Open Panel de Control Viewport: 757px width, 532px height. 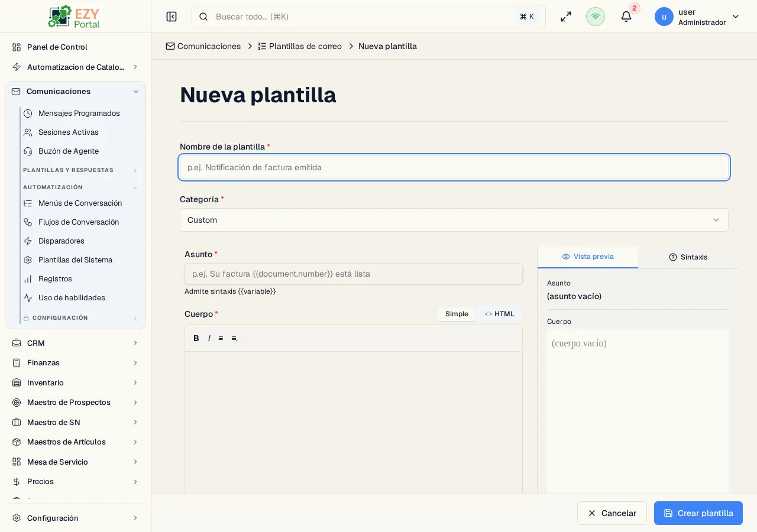tap(57, 47)
